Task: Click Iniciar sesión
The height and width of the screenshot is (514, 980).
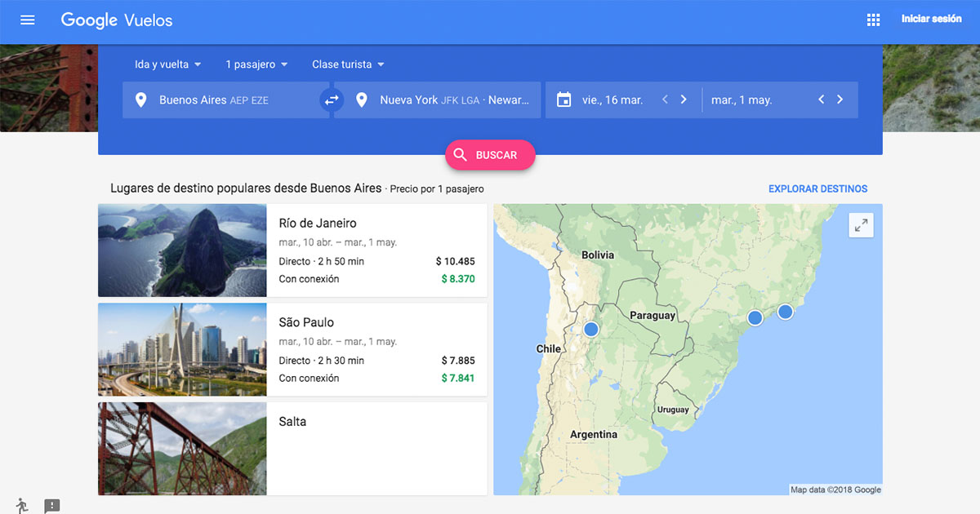Action: point(931,19)
